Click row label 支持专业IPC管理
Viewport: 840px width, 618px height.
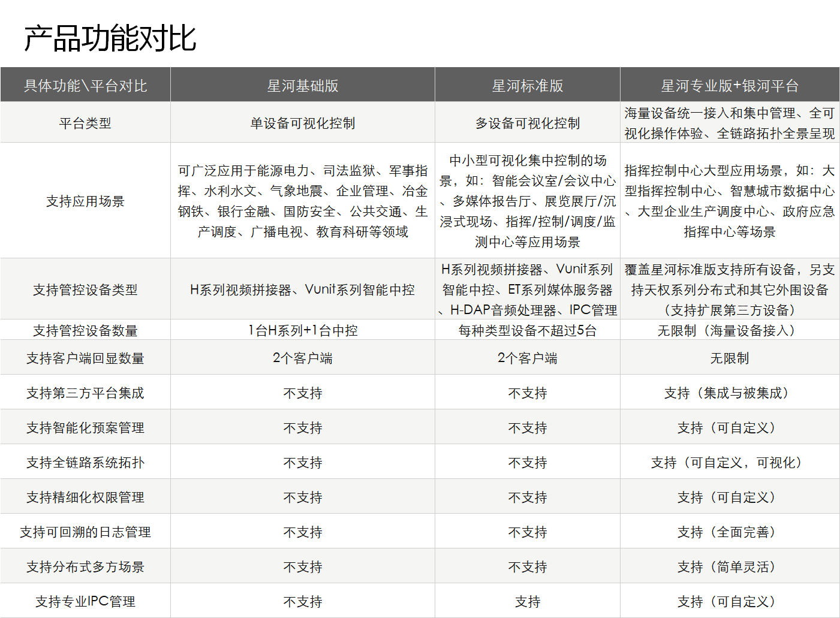pyautogui.click(x=85, y=602)
